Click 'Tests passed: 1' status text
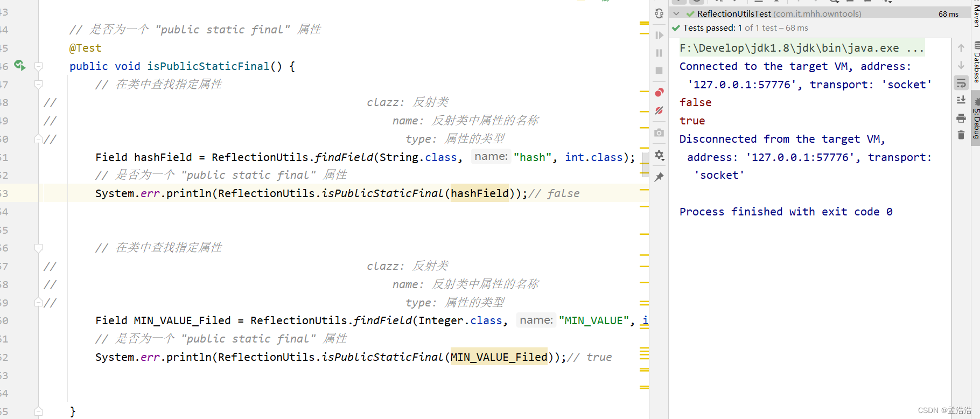This screenshot has height=419, width=980. tap(712, 28)
